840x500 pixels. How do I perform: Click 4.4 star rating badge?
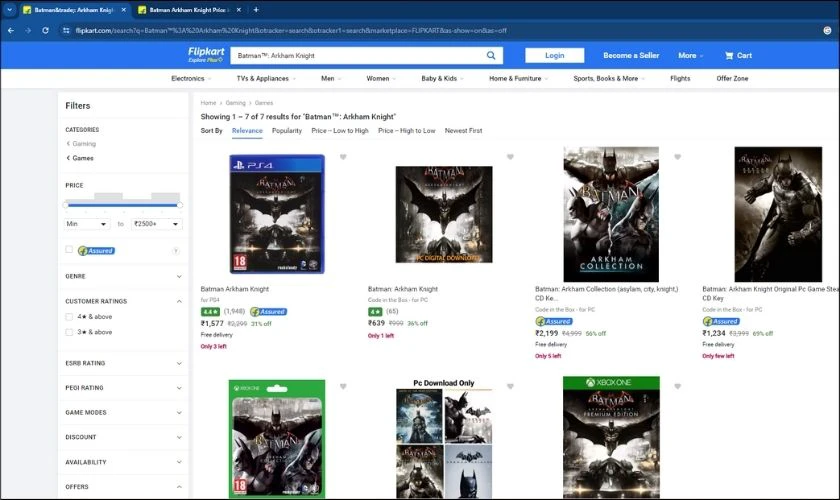tap(210, 311)
